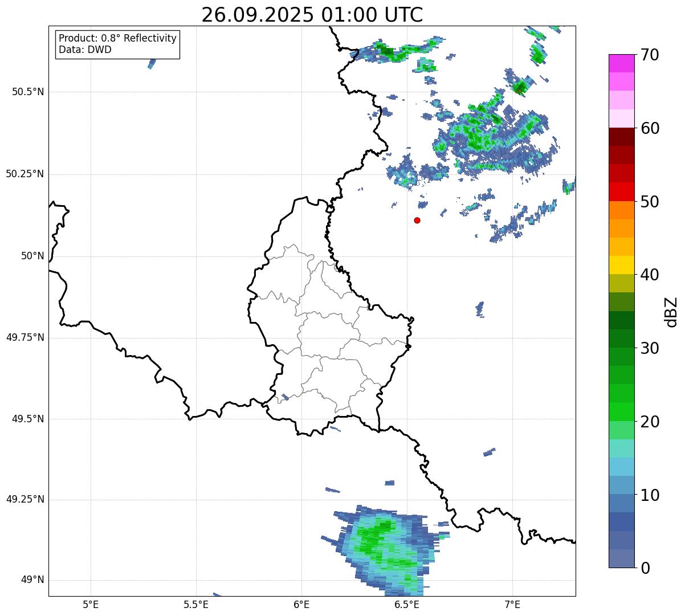
Task: Click the 7°E longitude label
Action: pos(512,604)
